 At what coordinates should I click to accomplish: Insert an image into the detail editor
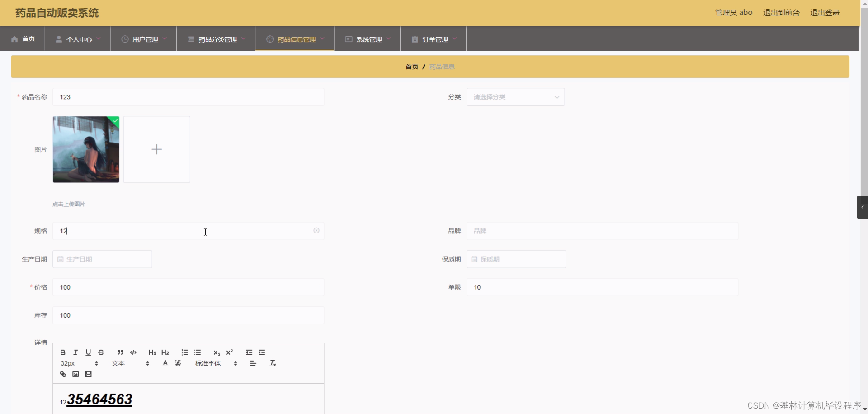point(75,374)
